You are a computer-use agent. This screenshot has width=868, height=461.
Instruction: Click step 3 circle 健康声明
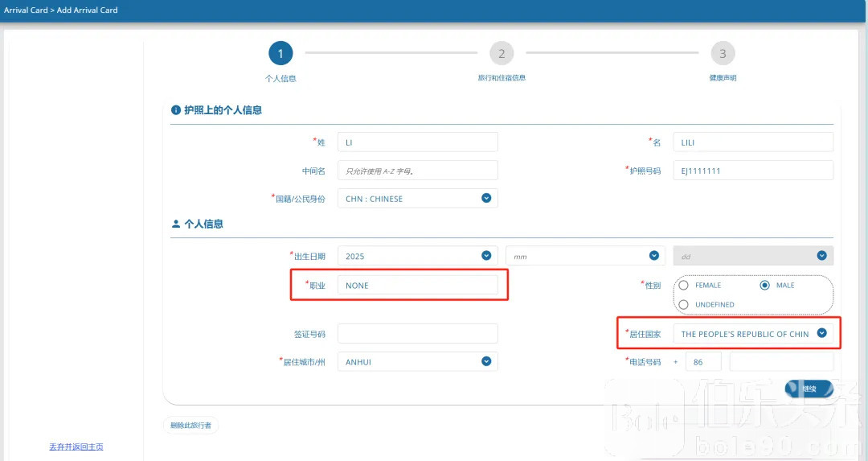tap(723, 54)
